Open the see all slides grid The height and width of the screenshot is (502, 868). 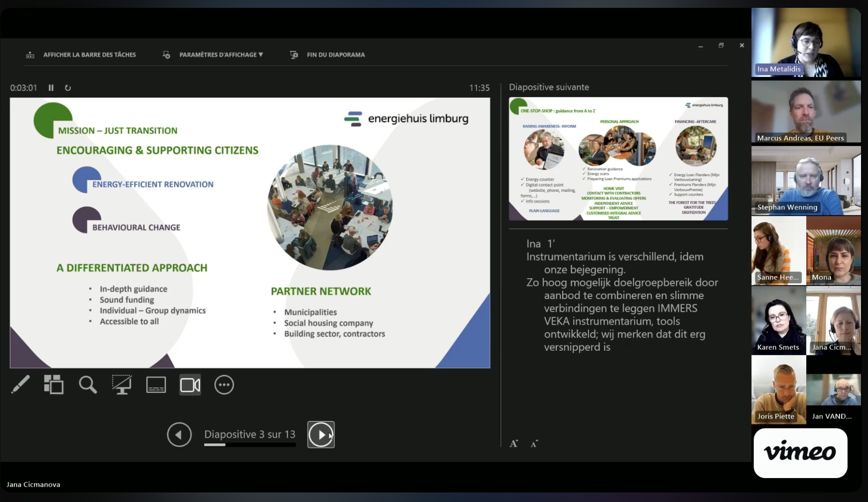[54, 385]
